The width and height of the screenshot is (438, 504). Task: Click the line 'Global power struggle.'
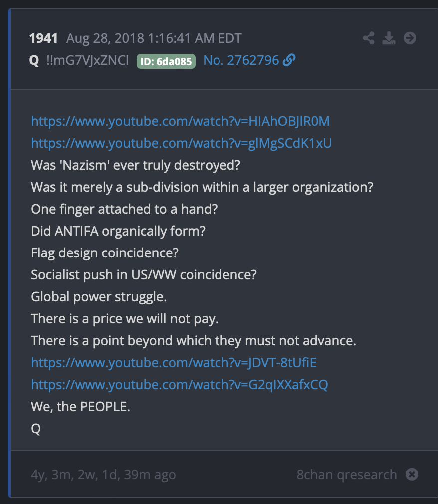[99, 297]
